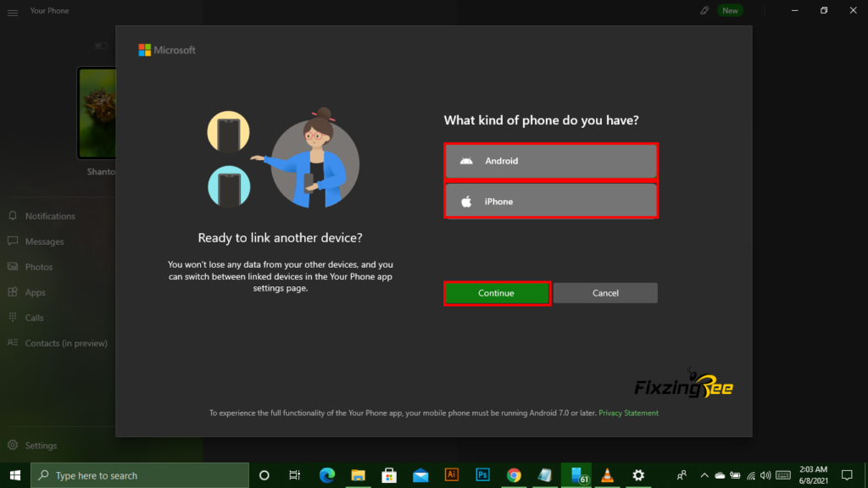Restore down the Your Phone window
Screen dimensions: 868x488
[x=824, y=10]
